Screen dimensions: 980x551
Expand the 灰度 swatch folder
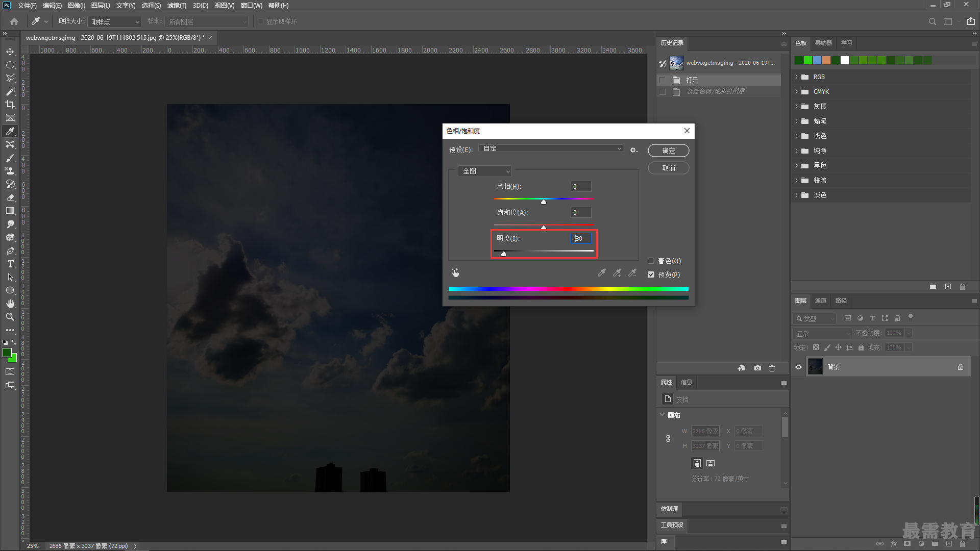click(796, 107)
